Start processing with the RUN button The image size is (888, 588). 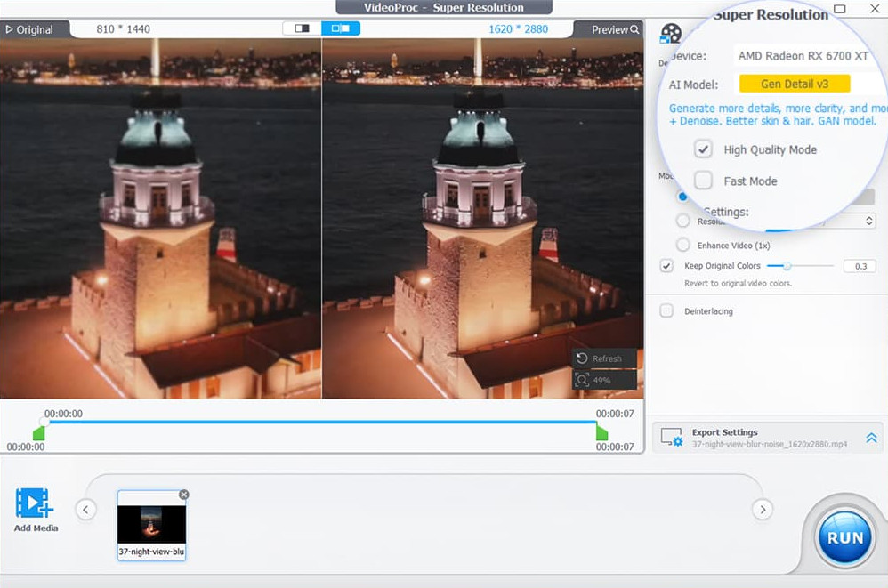[x=845, y=537]
